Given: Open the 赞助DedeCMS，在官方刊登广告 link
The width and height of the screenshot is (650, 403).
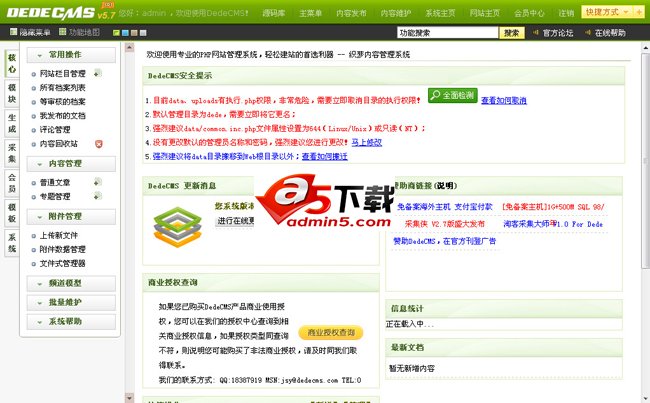Looking at the screenshot, I should [x=444, y=241].
